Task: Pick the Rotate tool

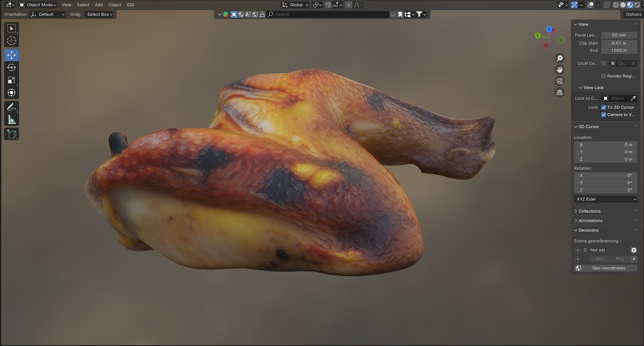Action: tap(12, 67)
